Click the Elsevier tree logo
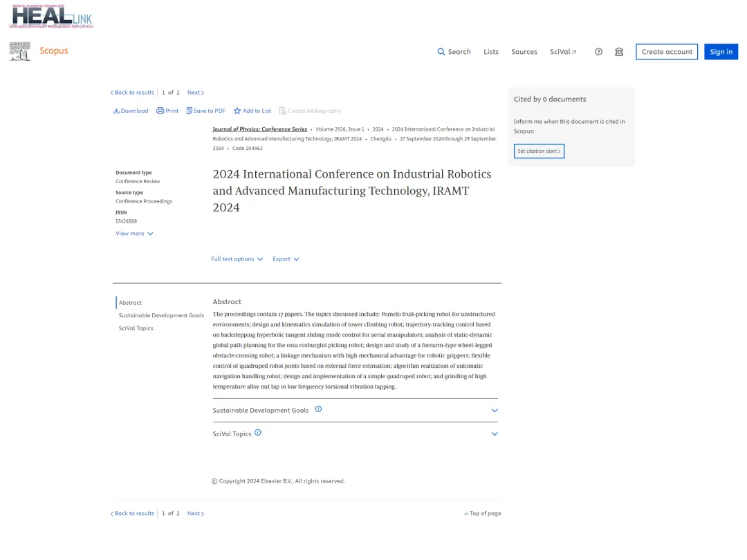 click(x=19, y=51)
